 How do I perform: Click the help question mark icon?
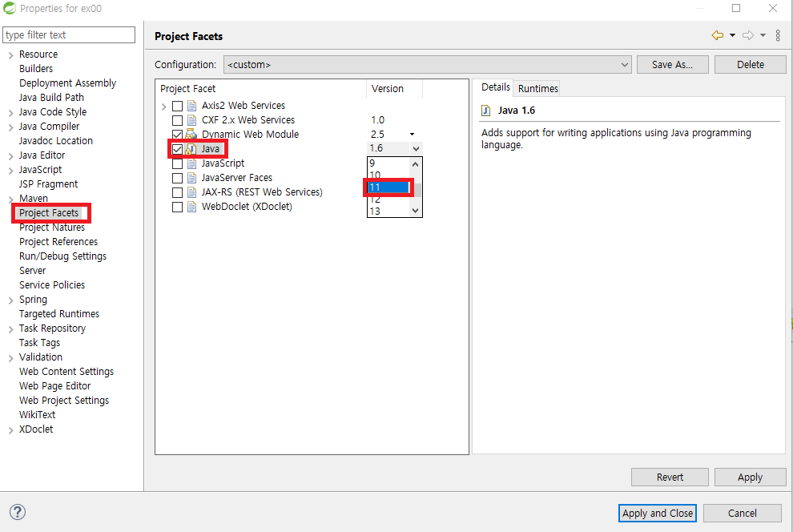(x=17, y=512)
